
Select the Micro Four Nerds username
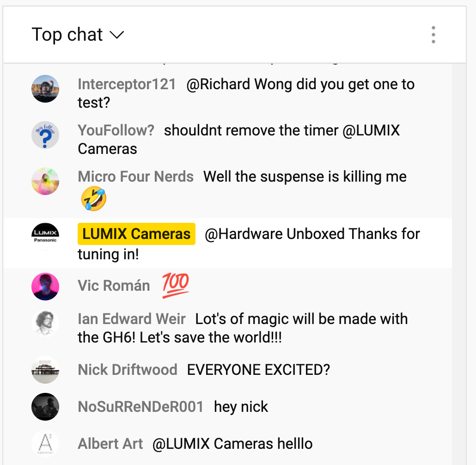click(x=136, y=177)
